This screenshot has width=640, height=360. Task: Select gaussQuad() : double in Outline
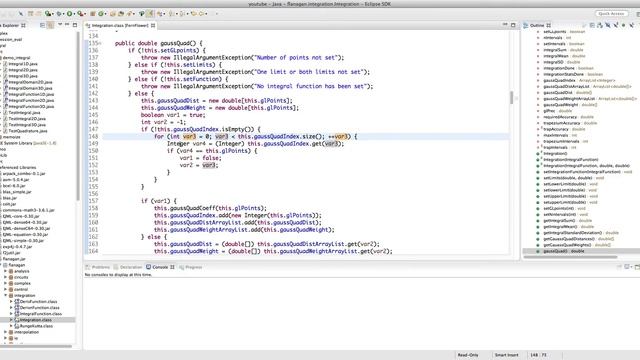[564, 251]
